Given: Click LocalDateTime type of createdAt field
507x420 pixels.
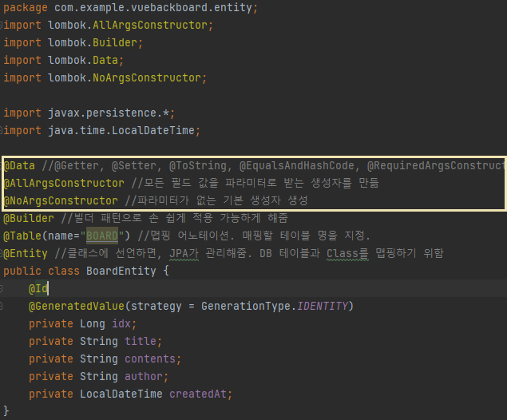Looking at the screenshot, I should click(121, 394).
